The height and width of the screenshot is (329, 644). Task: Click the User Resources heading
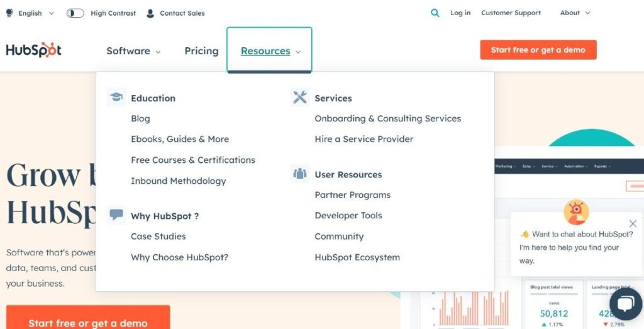click(x=348, y=174)
